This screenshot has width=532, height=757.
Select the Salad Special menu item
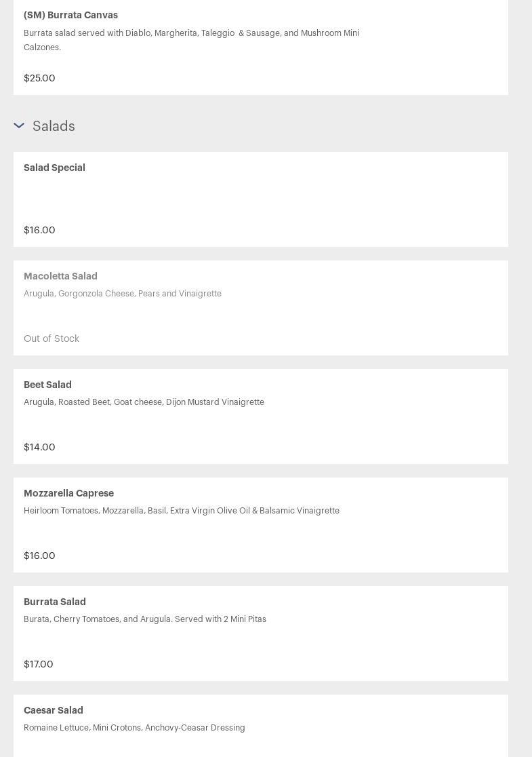(x=54, y=168)
